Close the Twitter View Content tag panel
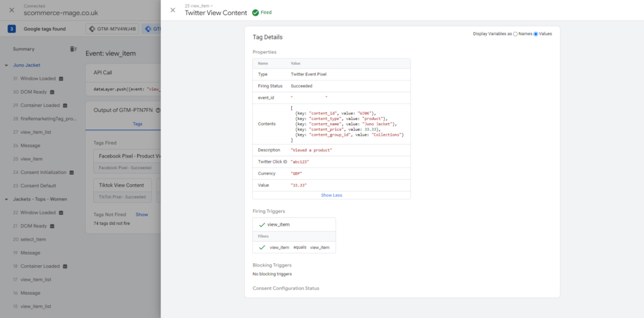Viewport: 644px width, 318px height. pyautogui.click(x=173, y=10)
